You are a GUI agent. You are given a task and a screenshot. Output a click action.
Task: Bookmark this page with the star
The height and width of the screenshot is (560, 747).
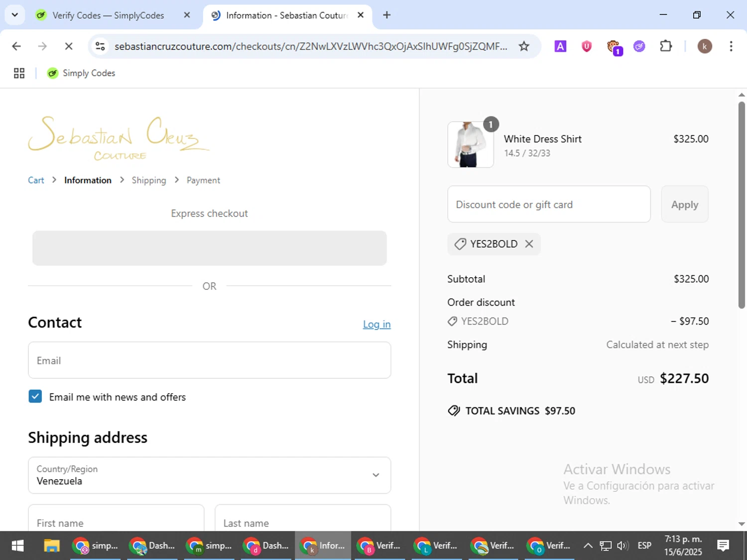click(x=524, y=46)
